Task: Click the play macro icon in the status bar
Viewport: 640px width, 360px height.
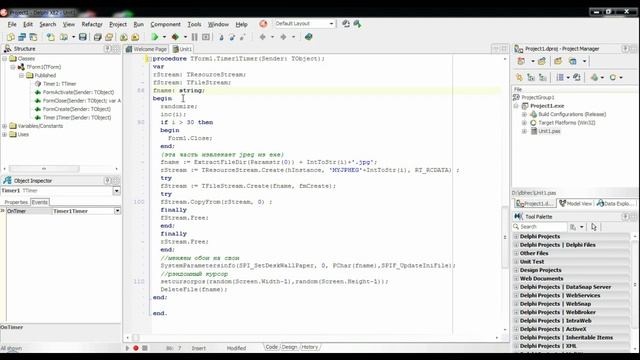Action: [127, 348]
